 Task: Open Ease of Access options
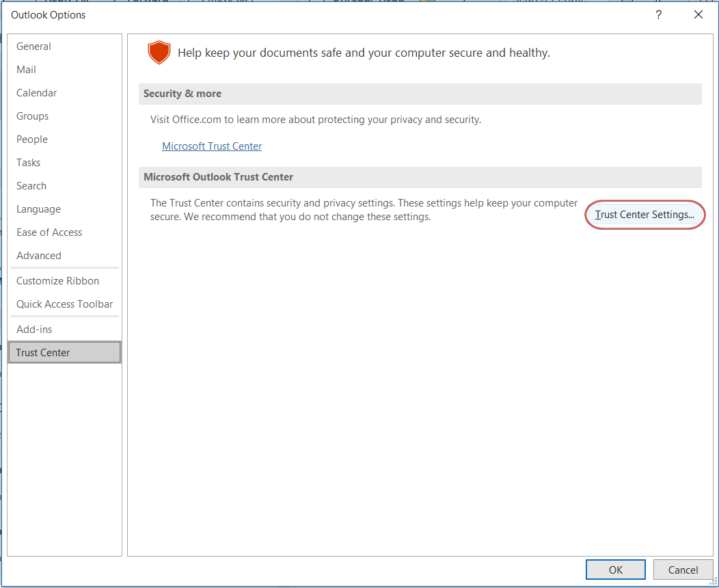[65, 232]
